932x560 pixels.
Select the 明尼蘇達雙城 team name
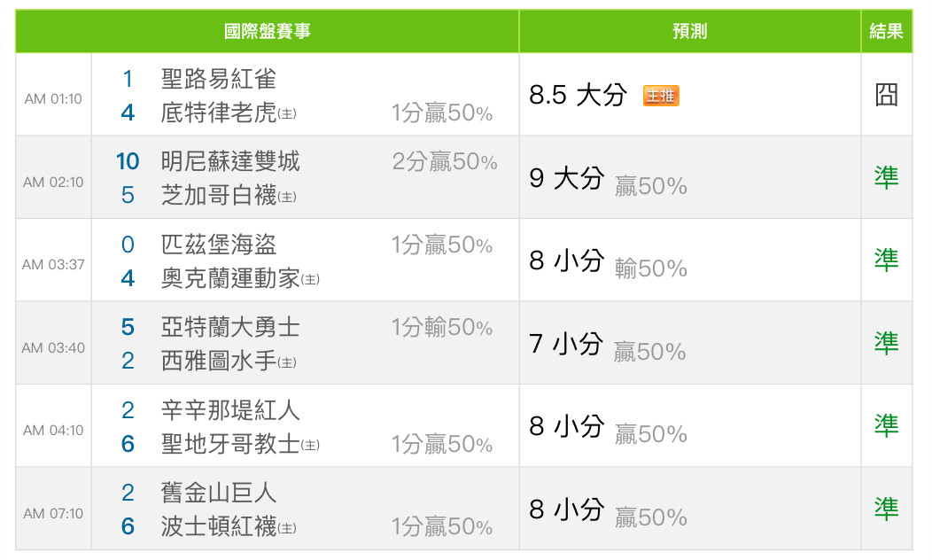[230, 161]
